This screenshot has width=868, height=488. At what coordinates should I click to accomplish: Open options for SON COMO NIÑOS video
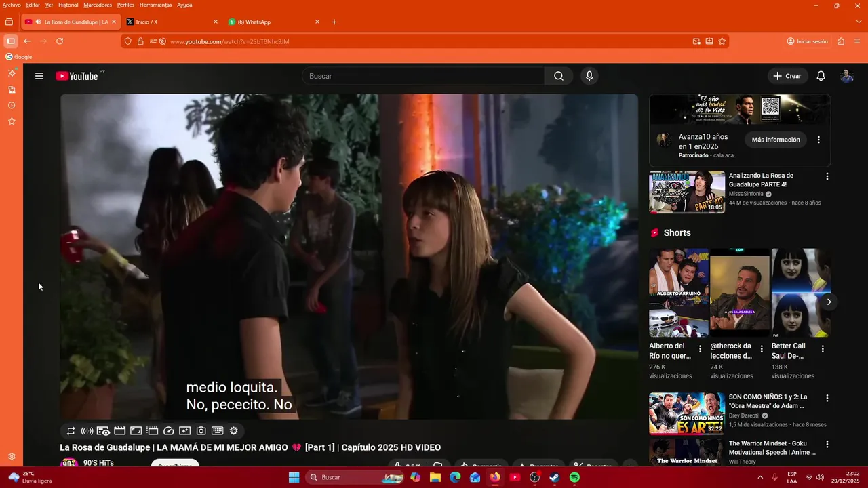tap(827, 398)
